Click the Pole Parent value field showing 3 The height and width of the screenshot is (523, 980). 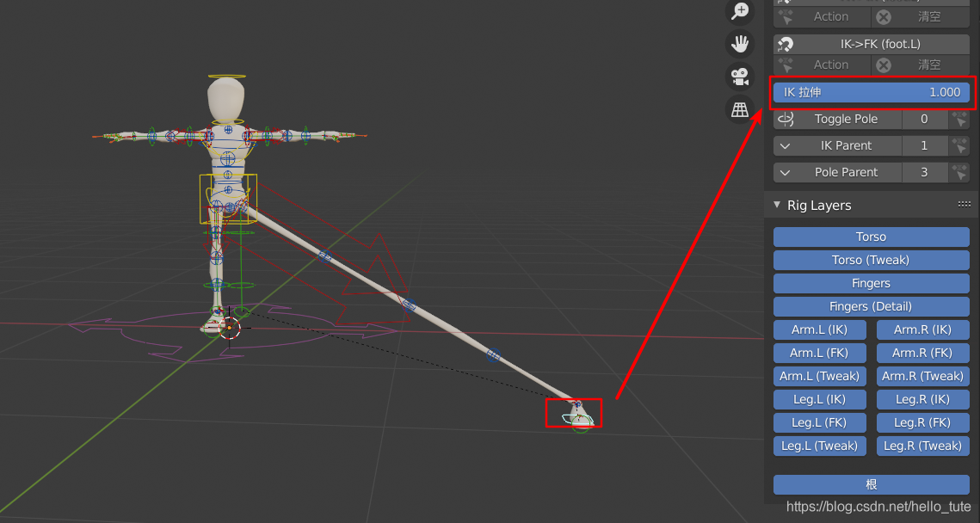(x=925, y=172)
